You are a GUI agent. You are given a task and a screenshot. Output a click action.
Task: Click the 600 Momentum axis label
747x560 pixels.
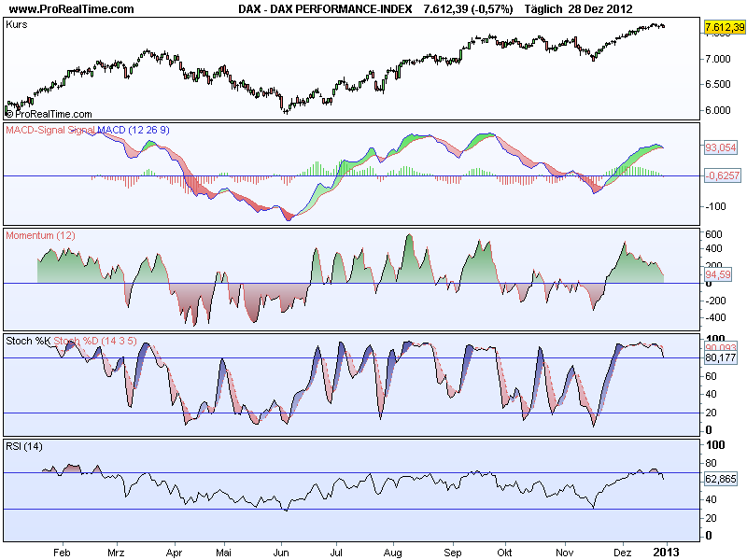tap(713, 234)
